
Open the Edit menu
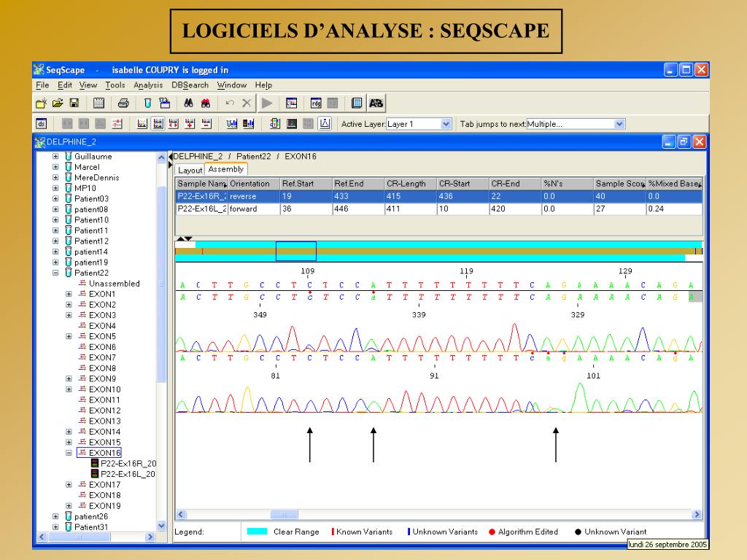pos(65,85)
